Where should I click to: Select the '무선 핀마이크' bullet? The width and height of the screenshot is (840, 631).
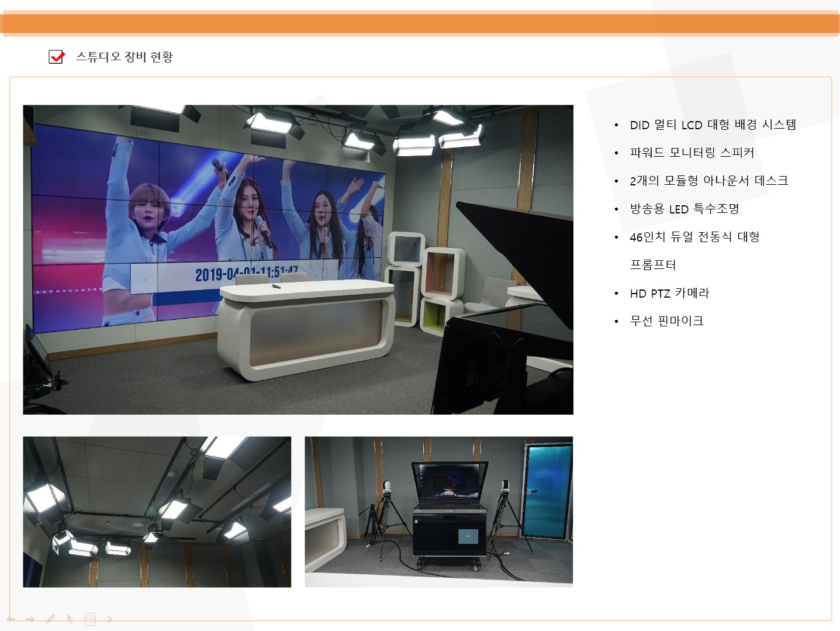click(666, 321)
